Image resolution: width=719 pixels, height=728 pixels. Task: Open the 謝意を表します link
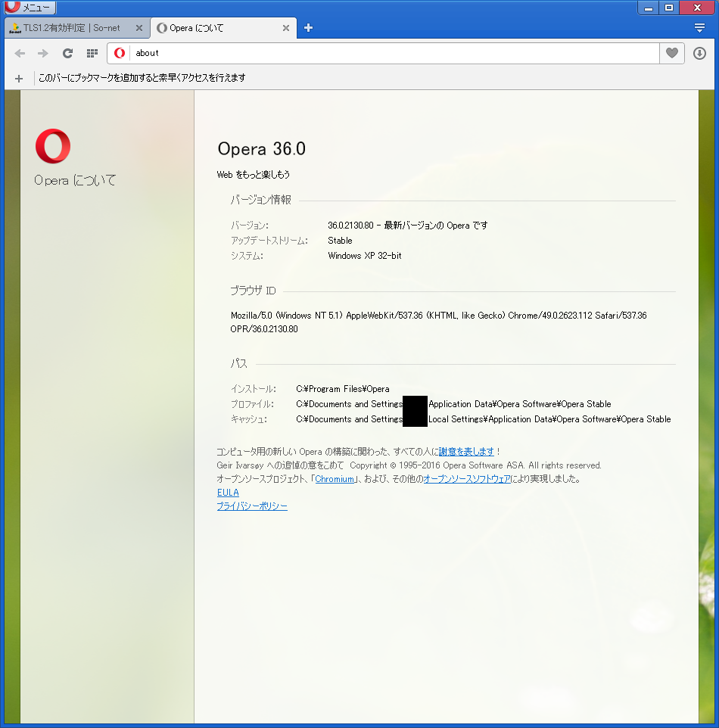click(466, 451)
